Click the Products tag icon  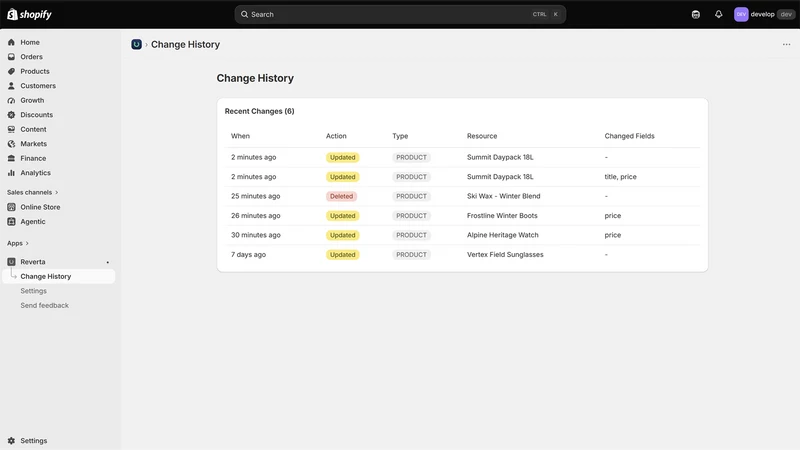coord(11,71)
